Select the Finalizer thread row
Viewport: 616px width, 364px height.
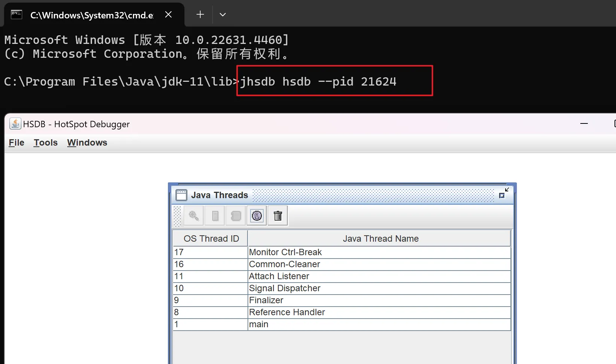(x=342, y=300)
